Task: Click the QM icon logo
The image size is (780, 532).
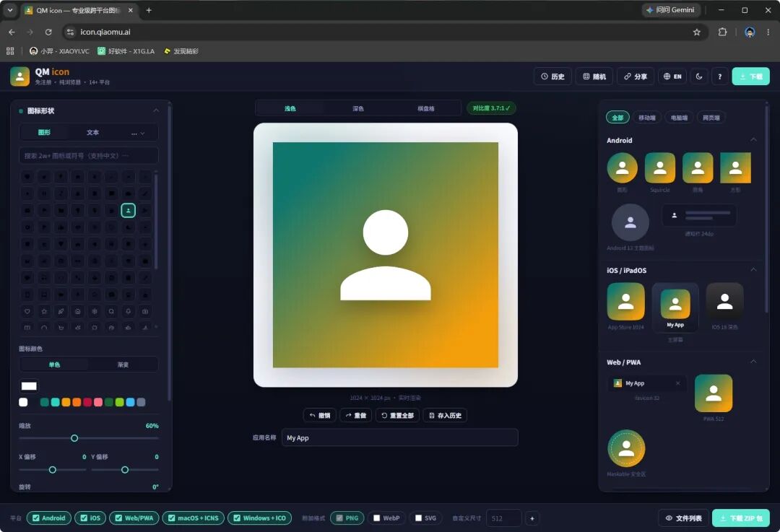Action: [x=20, y=77]
